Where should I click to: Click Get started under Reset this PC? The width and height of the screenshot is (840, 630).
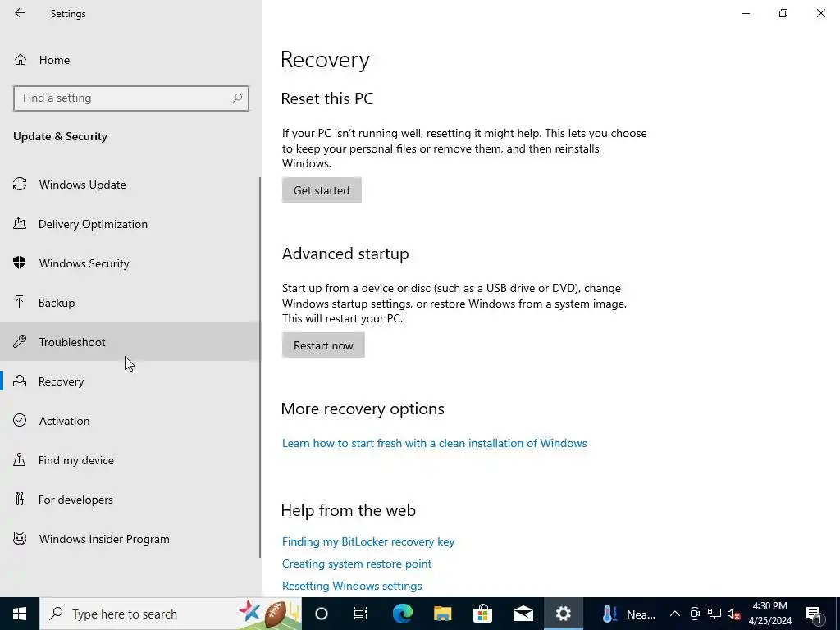322,190
